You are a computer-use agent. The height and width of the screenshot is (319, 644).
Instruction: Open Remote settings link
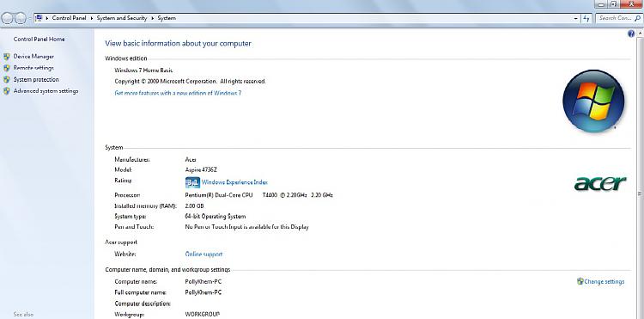pyautogui.click(x=33, y=68)
